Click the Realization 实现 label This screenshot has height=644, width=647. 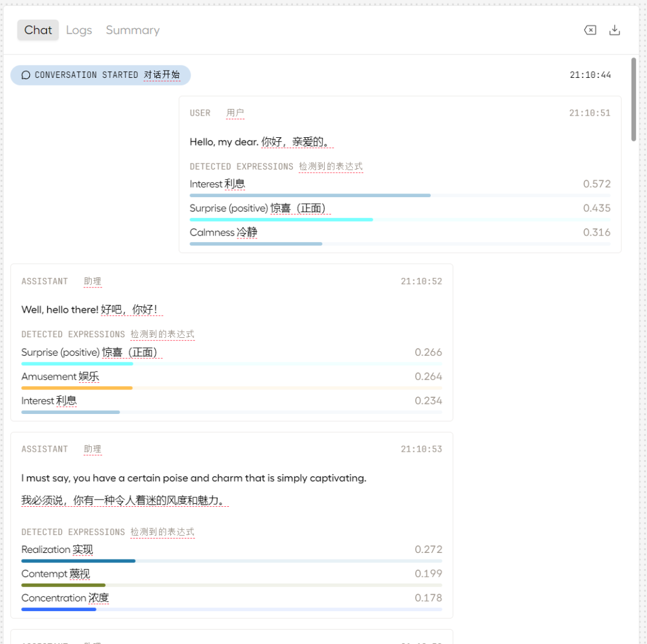[58, 549]
